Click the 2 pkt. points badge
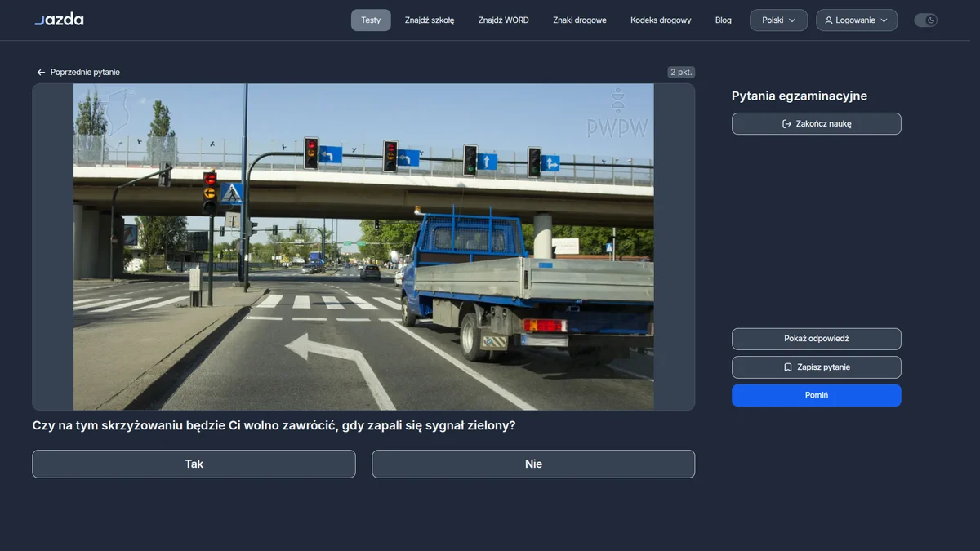 pos(681,73)
